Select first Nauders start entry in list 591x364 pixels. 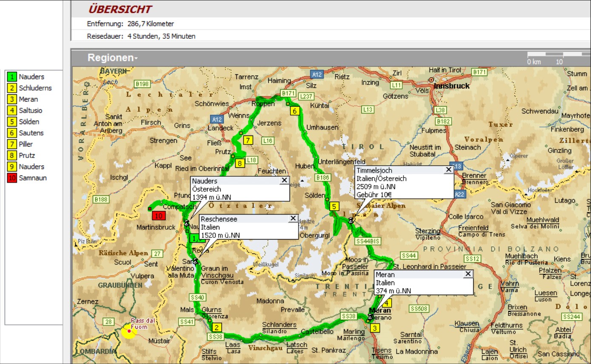click(x=31, y=77)
